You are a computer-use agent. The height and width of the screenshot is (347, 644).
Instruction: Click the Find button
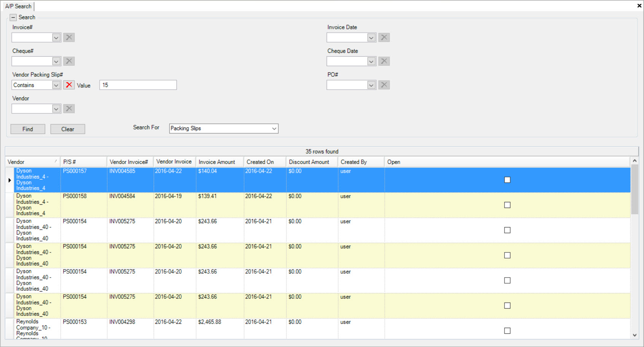click(28, 129)
